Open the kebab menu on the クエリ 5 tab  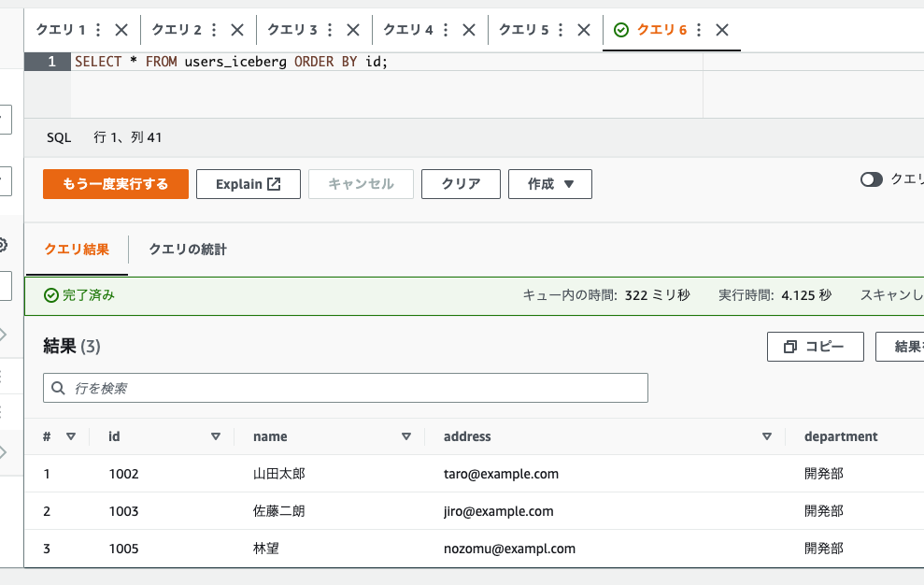pos(560,29)
